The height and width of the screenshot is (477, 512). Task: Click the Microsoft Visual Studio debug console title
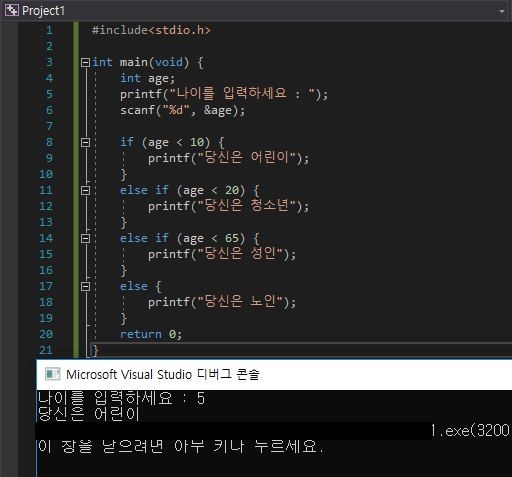tap(163, 374)
